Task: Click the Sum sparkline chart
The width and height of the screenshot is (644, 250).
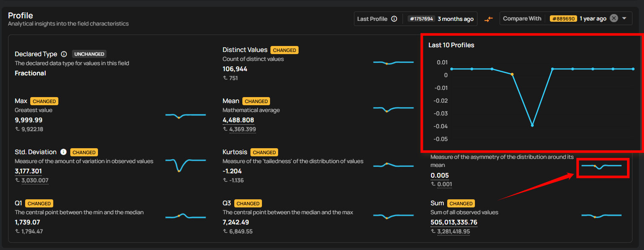Action: [x=601, y=216]
